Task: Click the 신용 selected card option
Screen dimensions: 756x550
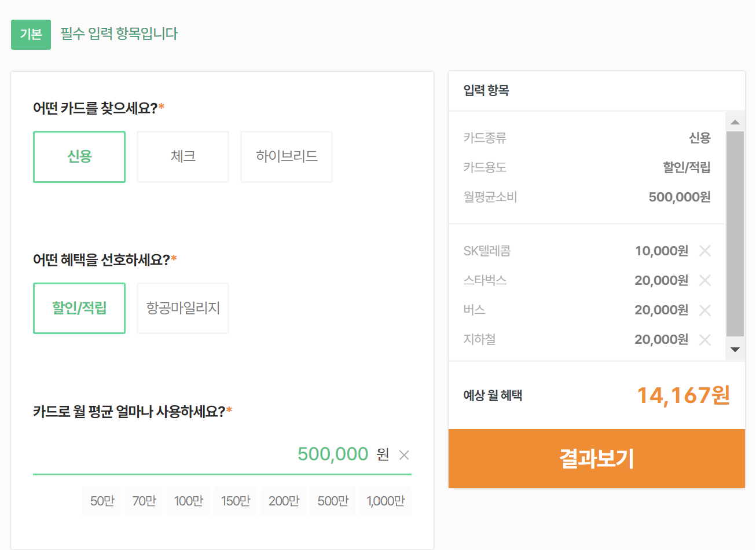Action: coord(79,156)
